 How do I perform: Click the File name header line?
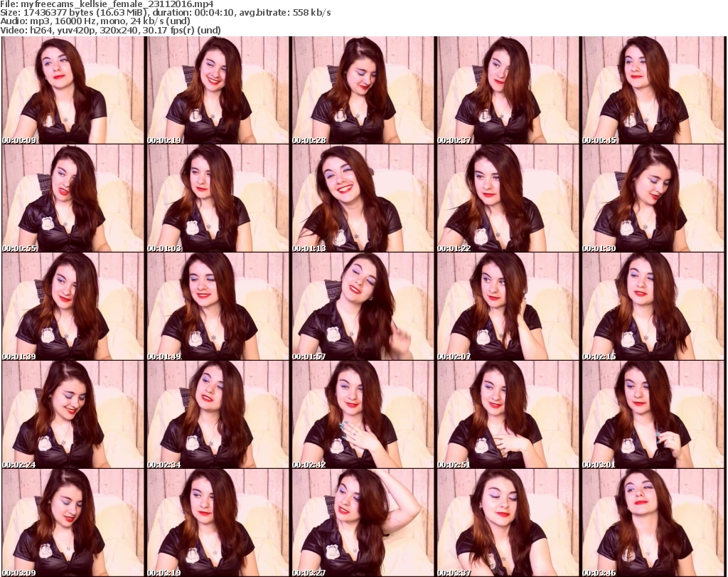(107, 4)
